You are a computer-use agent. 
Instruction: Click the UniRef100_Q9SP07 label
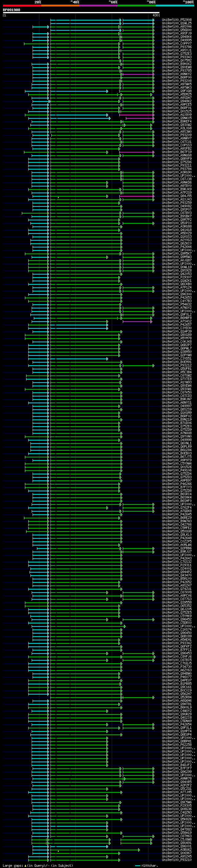point(177,209)
